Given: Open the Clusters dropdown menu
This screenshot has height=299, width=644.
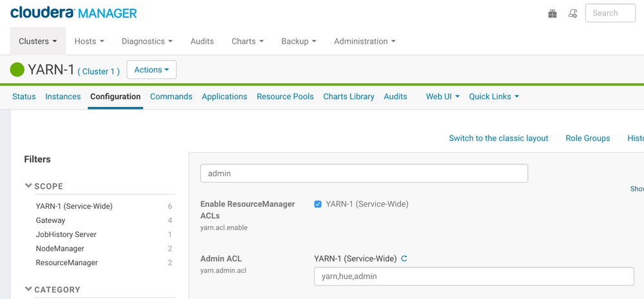Looking at the screenshot, I should pos(37,41).
